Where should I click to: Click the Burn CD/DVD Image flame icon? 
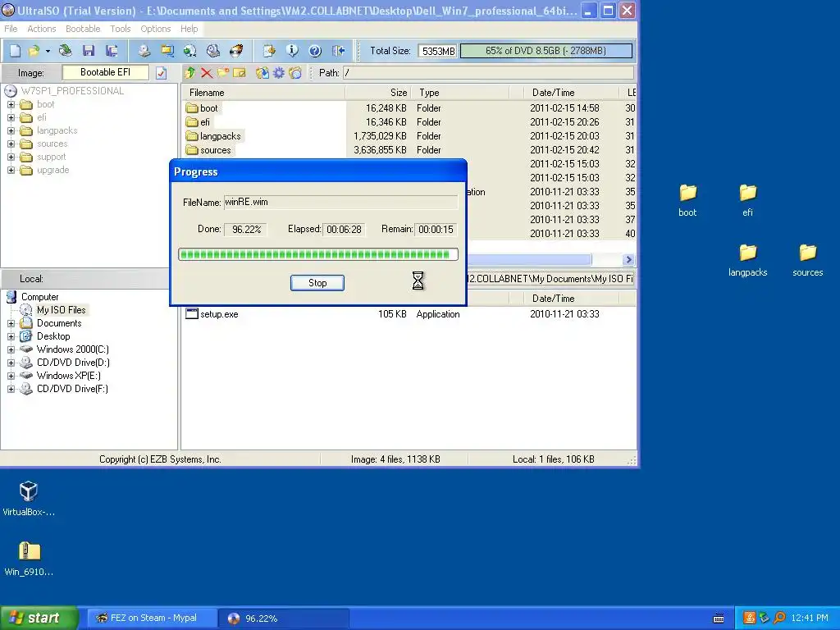coord(236,51)
